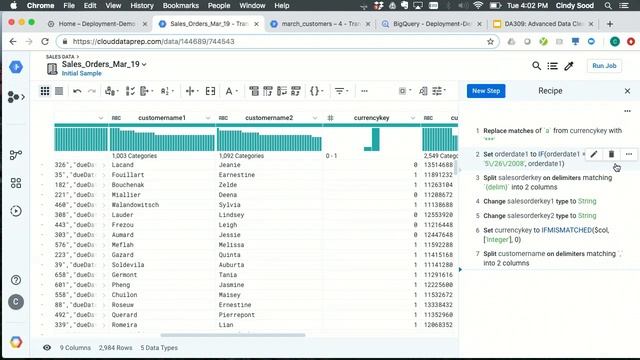Screen dimensions: 640x360
Task: Open the objects curly-braces tool
Action: tap(316, 91)
